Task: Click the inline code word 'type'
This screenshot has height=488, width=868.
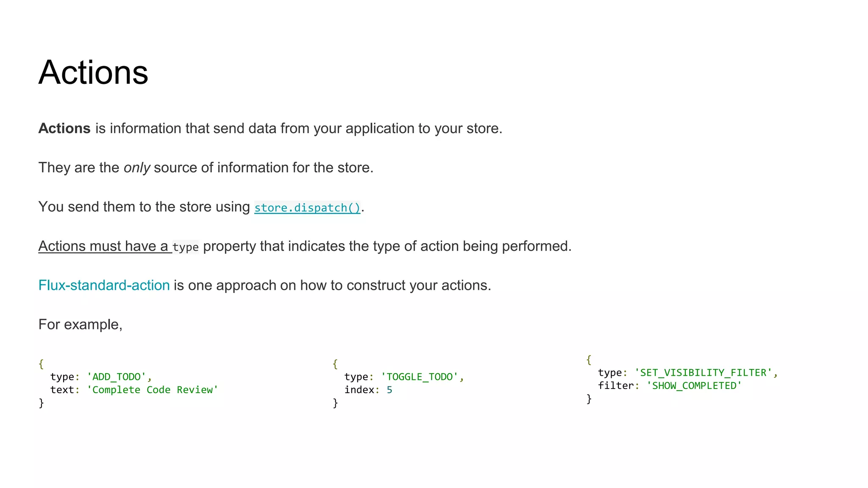Action: click(x=186, y=247)
